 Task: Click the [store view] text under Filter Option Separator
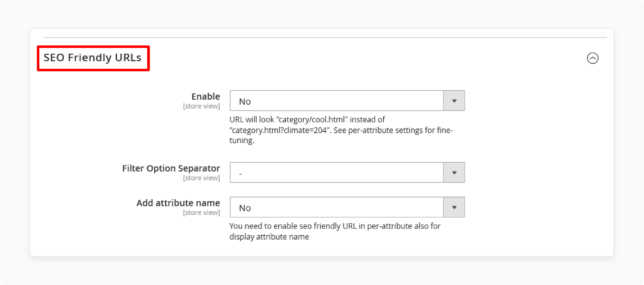tap(201, 178)
